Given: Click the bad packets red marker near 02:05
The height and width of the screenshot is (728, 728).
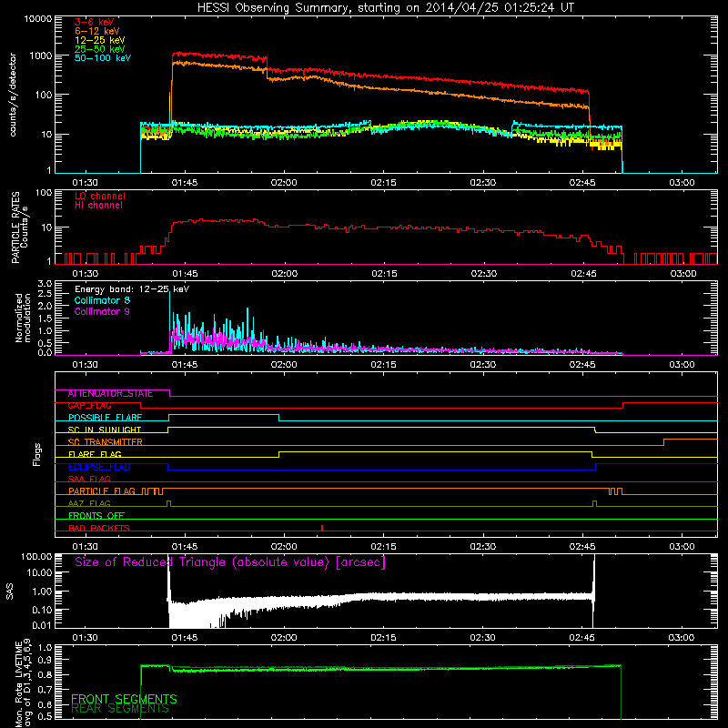Looking at the screenshot, I should (x=322, y=528).
